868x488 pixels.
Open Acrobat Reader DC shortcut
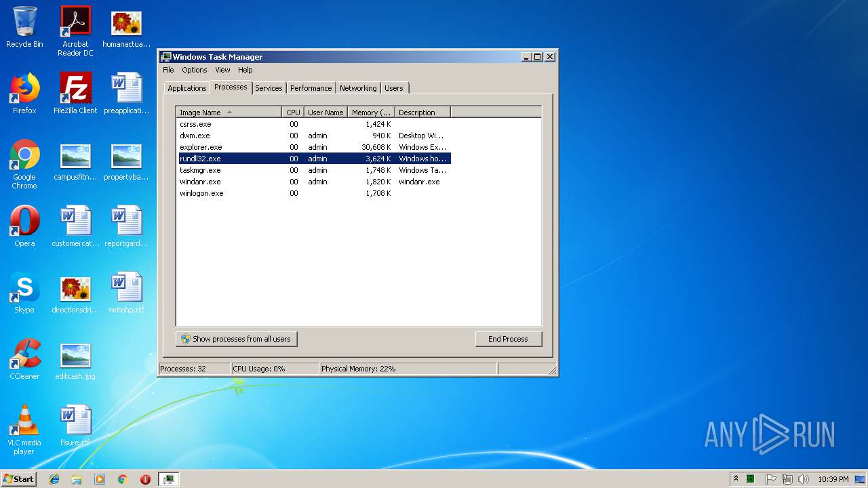(75, 31)
